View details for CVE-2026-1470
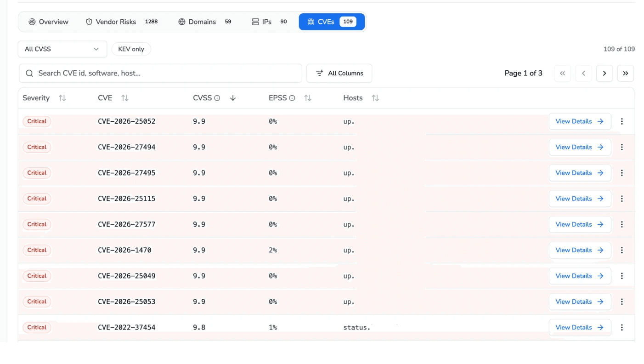The width and height of the screenshot is (644, 364). pos(580,250)
